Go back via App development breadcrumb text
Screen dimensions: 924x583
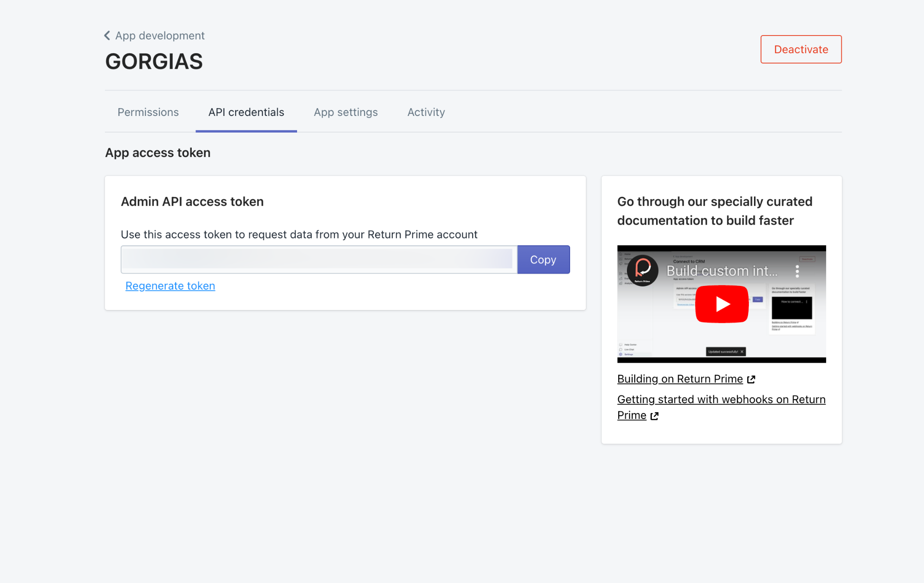click(160, 36)
